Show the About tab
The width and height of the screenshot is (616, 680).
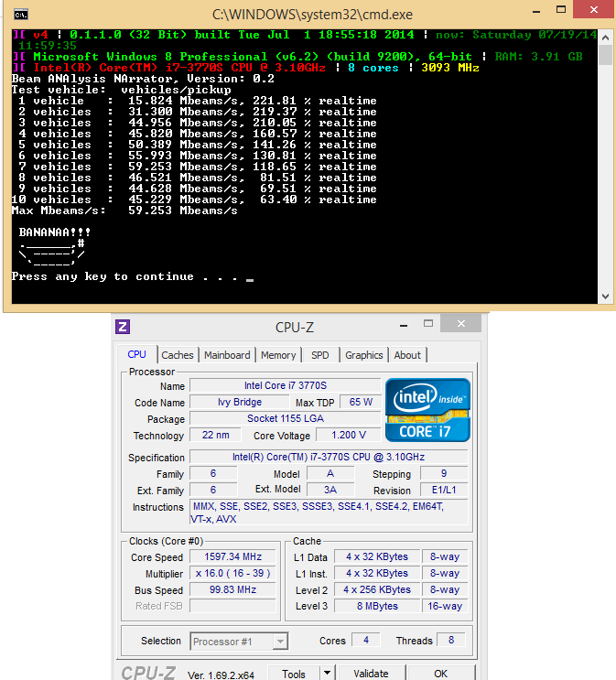(407, 355)
